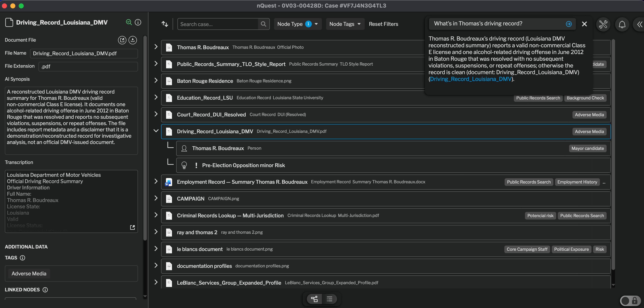Click the download document file icon
This screenshot has height=308, width=644.
tap(132, 40)
